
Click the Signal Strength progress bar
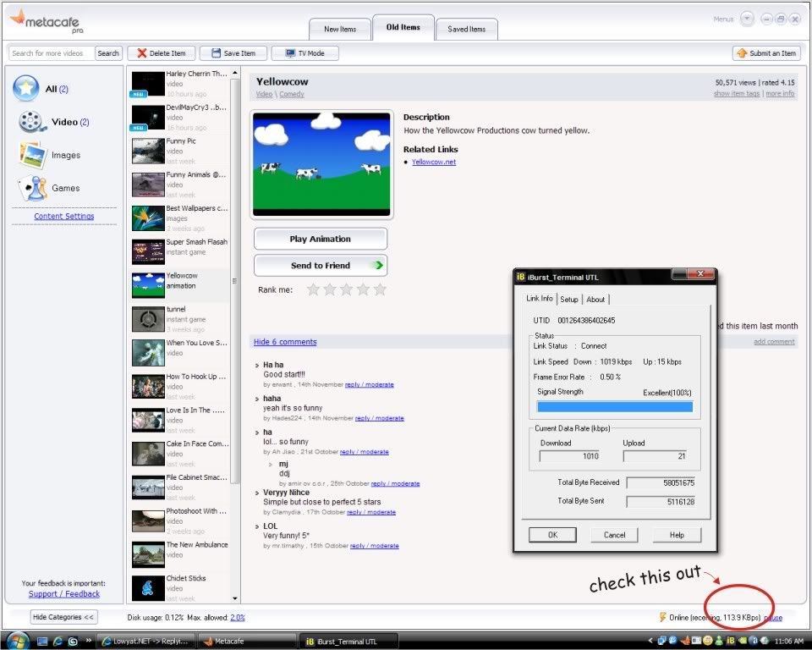coord(615,406)
